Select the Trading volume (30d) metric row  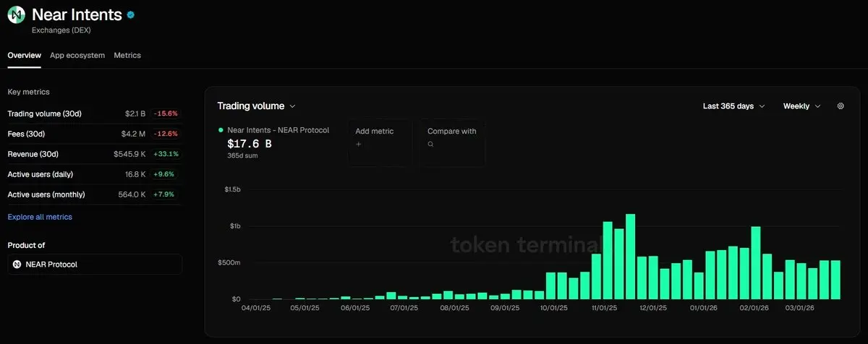click(x=94, y=113)
